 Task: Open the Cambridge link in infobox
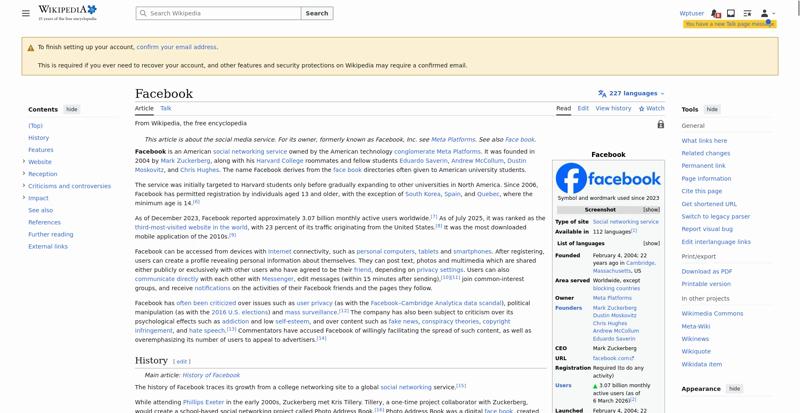pos(640,263)
